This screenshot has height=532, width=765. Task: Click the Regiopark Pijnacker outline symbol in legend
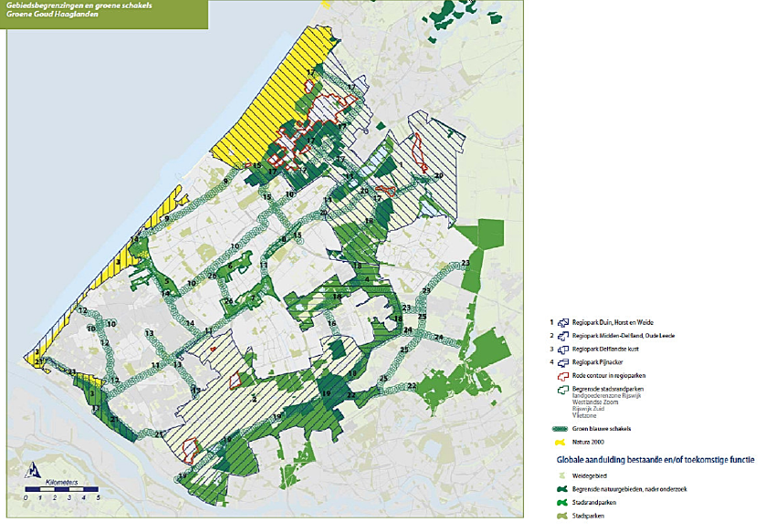pos(563,362)
